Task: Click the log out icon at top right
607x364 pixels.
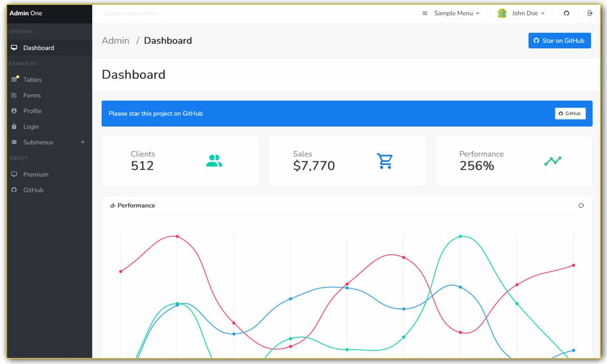Action: [590, 13]
